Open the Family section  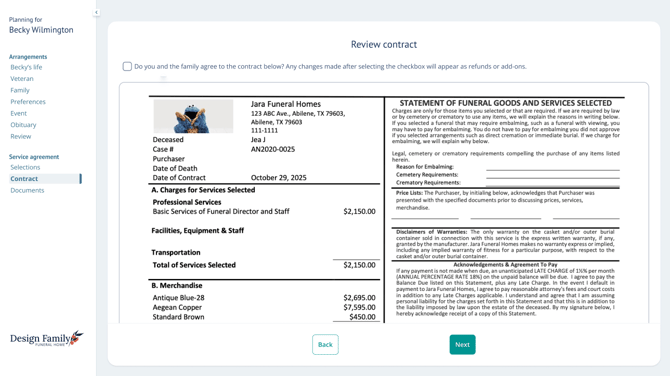click(x=20, y=90)
